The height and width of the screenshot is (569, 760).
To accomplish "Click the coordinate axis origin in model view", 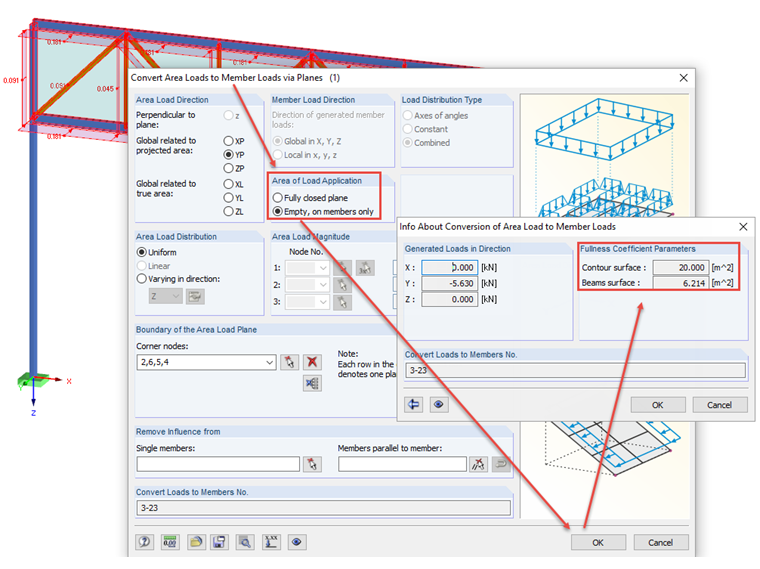I will click(x=33, y=380).
